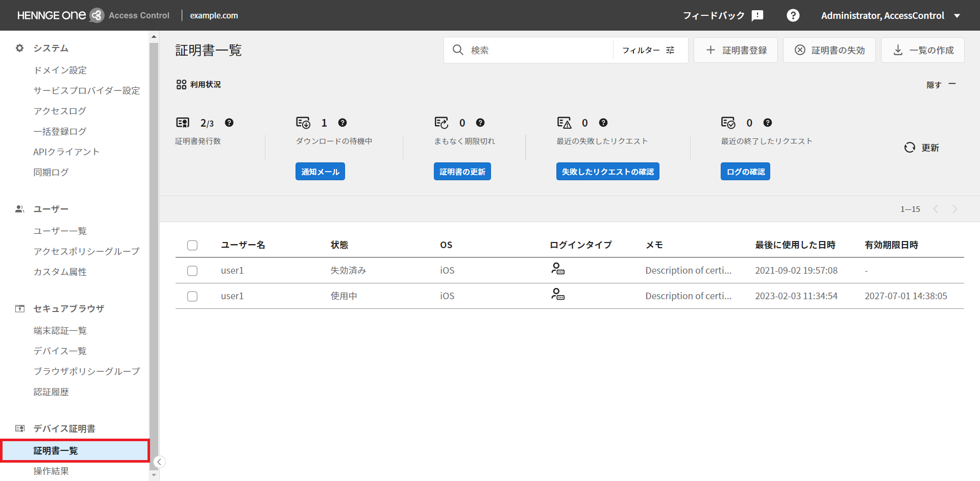
Task: Click the システム gear icon
Action: coord(20,48)
